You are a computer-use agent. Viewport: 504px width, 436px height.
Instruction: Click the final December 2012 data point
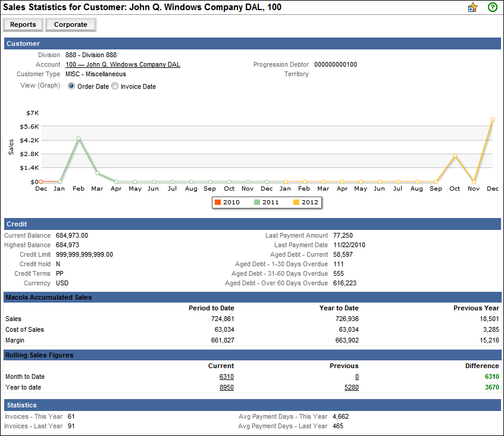(x=493, y=120)
